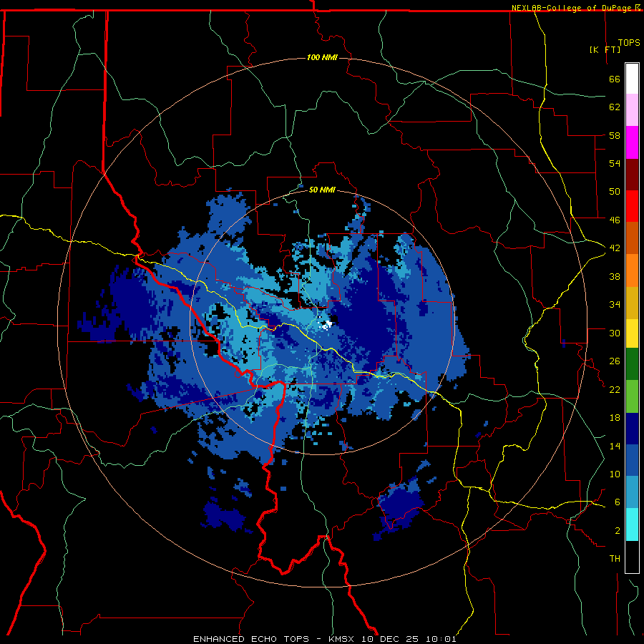Click the '54' legend value
The height and width of the screenshot is (644, 644).
pos(615,163)
